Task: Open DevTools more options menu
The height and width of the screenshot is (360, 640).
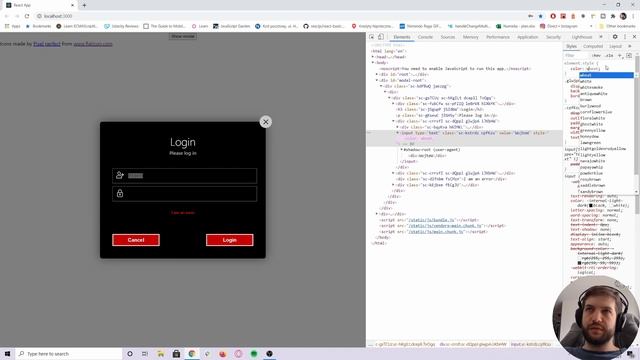Action: click(x=624, y=37)
